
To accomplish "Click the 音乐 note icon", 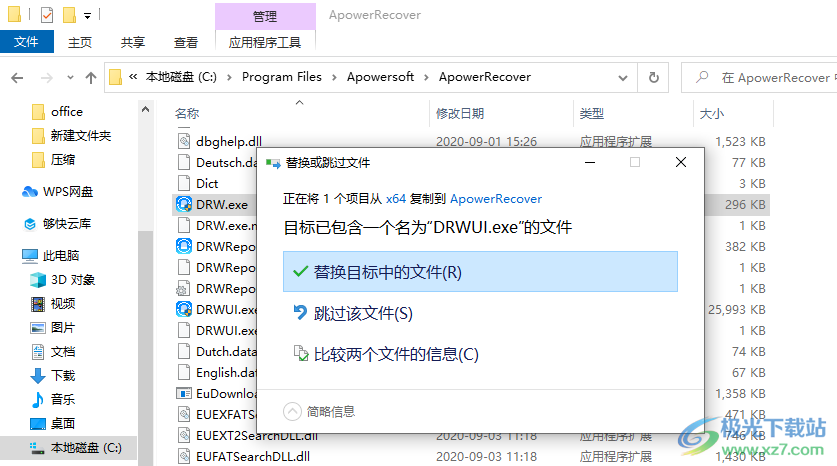I will pos(38,399).
